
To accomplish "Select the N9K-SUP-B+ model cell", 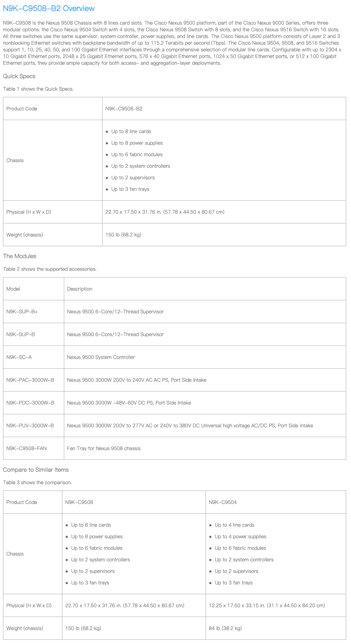I will pyautogui.click(x=22, y=312).
